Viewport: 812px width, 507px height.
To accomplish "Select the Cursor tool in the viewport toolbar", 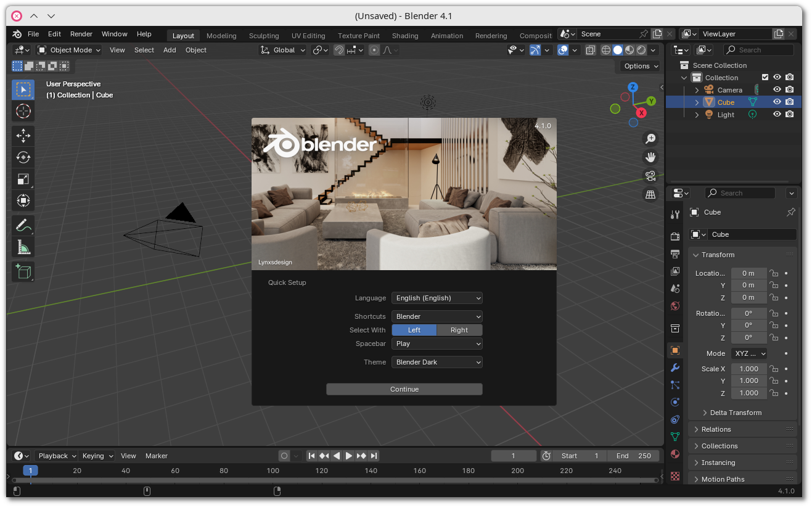I will (x=23, y=111).
